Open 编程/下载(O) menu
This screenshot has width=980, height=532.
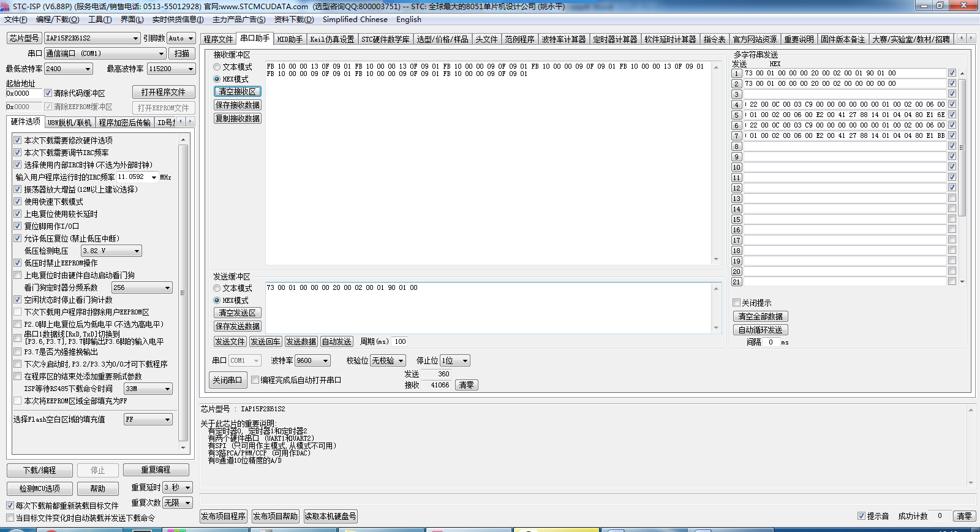[58, 20]
